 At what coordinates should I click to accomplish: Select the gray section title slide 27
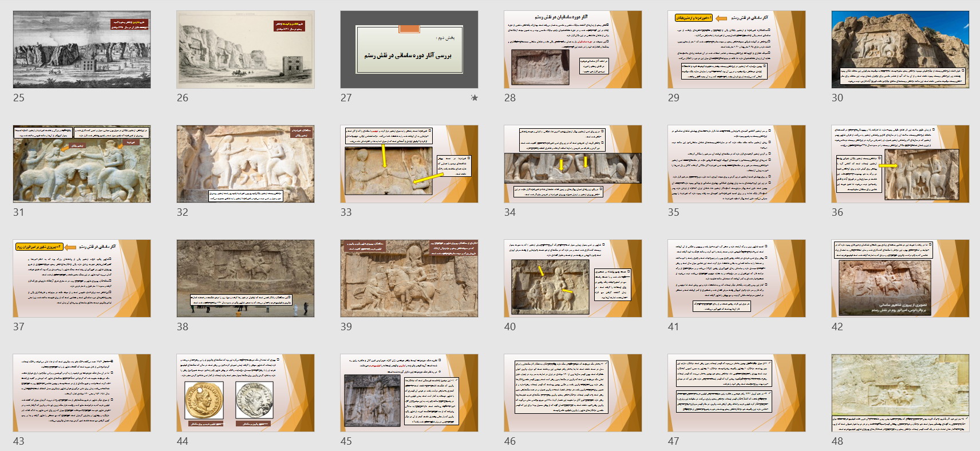409,49
